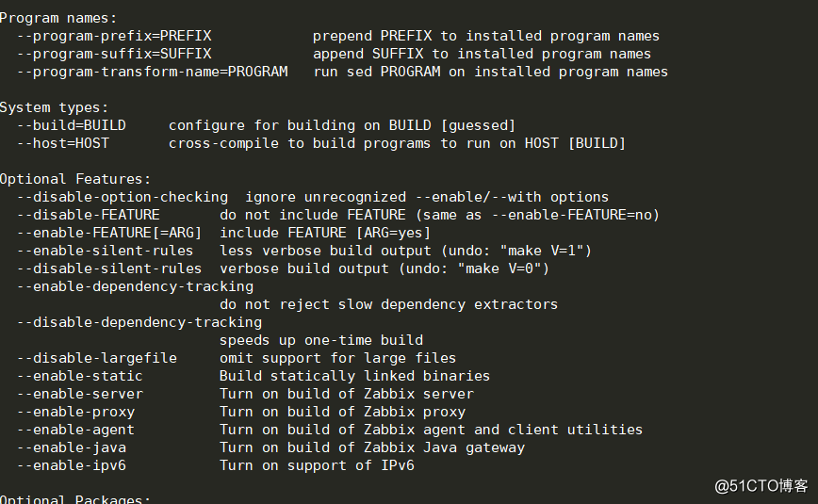This screenshot has width=818, height=504.
Task: Click the --build=BUILD option text
Action: (x=72, y=125)
